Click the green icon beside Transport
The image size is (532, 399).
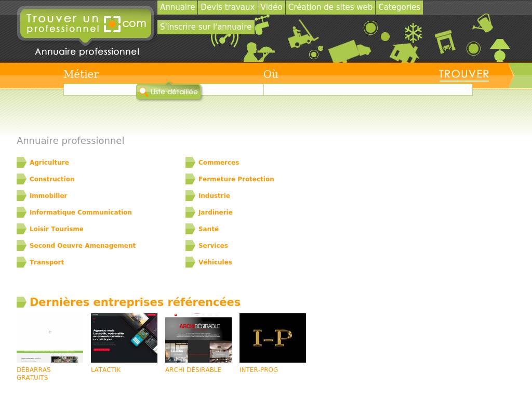coord(21,262)
